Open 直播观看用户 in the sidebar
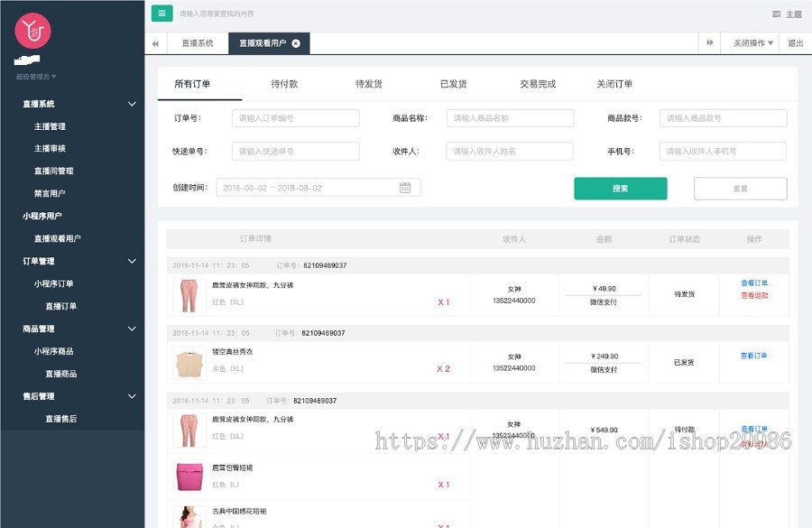The width and height of the screenshot is (812, 528). click(x=58, y=239)
